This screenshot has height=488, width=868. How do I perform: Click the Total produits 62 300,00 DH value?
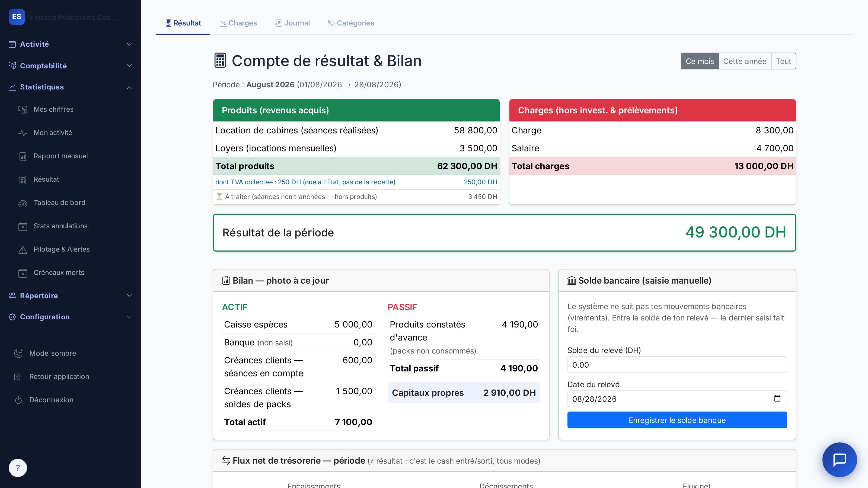(x=467, y=166)
